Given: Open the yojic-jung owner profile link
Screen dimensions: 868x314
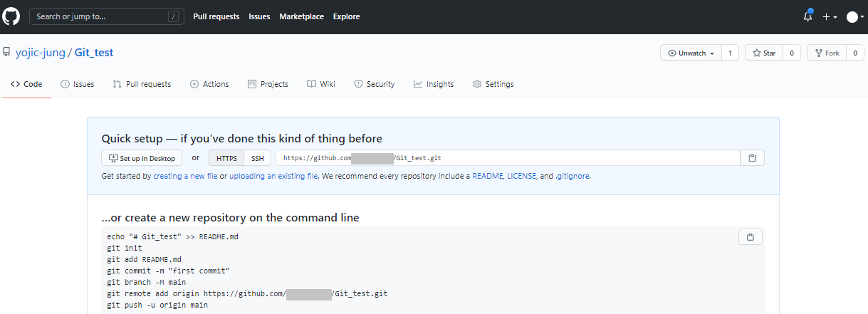Looking at the screenshot, I should pos(40,53).
